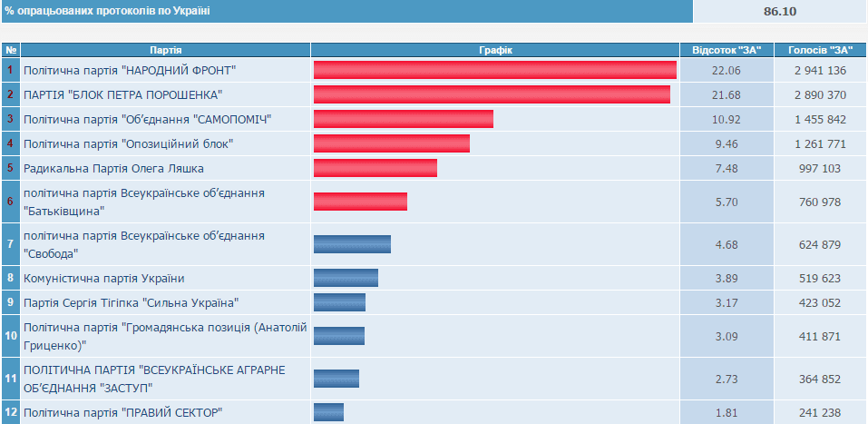Select vote count 411 871
Image resolution: width=868 pixels, height=424 pixels.
click(821, 337)
